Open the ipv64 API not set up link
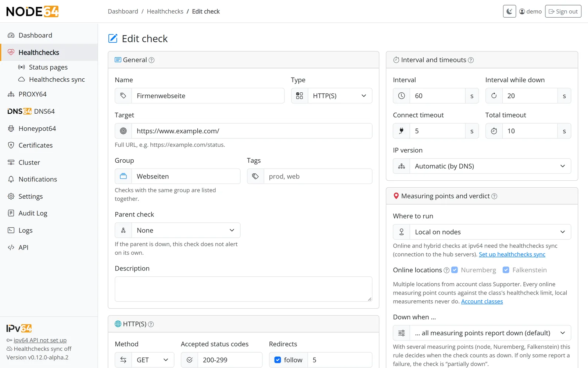588x368 pixels. (40, 340)
